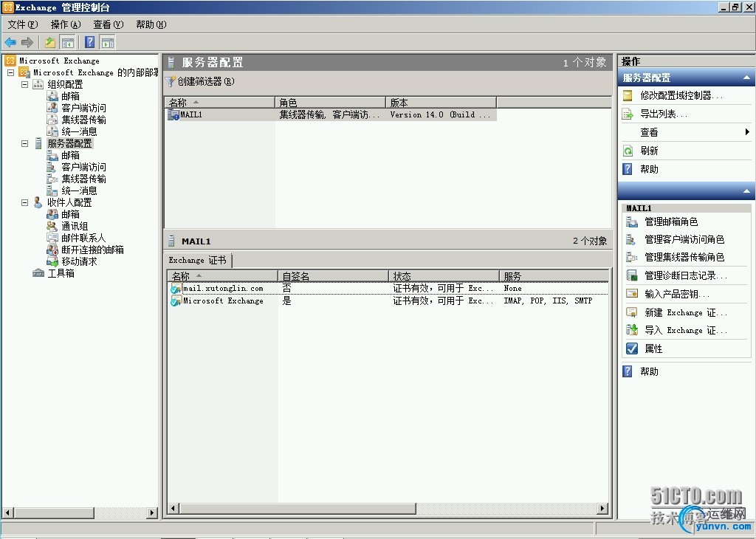This screenshot has width=756, height=539.
Task: Select 客户端访问 under 服务器配置
Action: pyautogui.click(x=83, y=167)
